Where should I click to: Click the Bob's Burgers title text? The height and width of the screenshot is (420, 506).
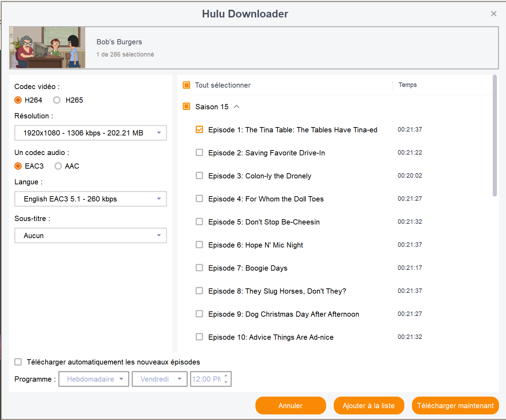(119, 42)
